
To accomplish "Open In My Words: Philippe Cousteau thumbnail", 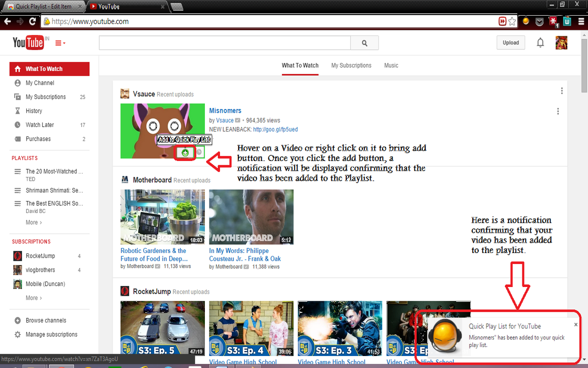I will (251, 217).
